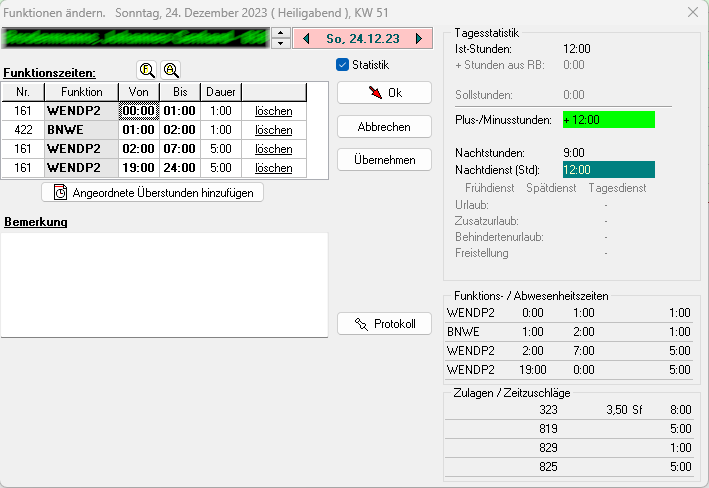Click the absence search magnifier icon (A)
The height and width of the screenshot is (488, 709).
tap(171, 70)
